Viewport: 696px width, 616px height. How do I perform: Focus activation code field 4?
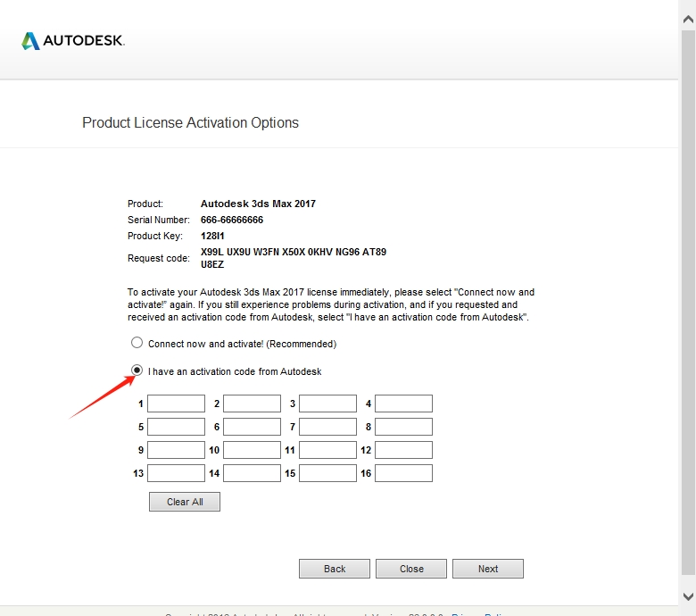pyautogui.click(x=403, y=404)
